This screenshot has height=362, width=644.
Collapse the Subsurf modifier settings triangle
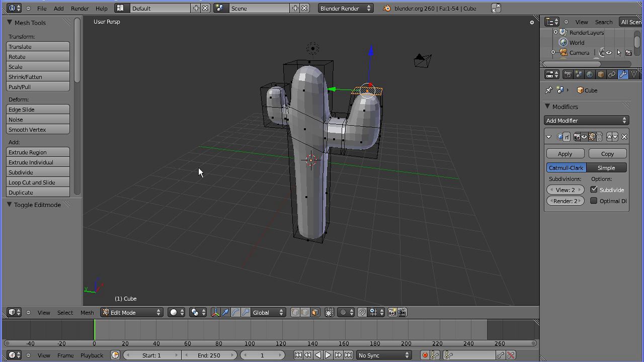549,137
